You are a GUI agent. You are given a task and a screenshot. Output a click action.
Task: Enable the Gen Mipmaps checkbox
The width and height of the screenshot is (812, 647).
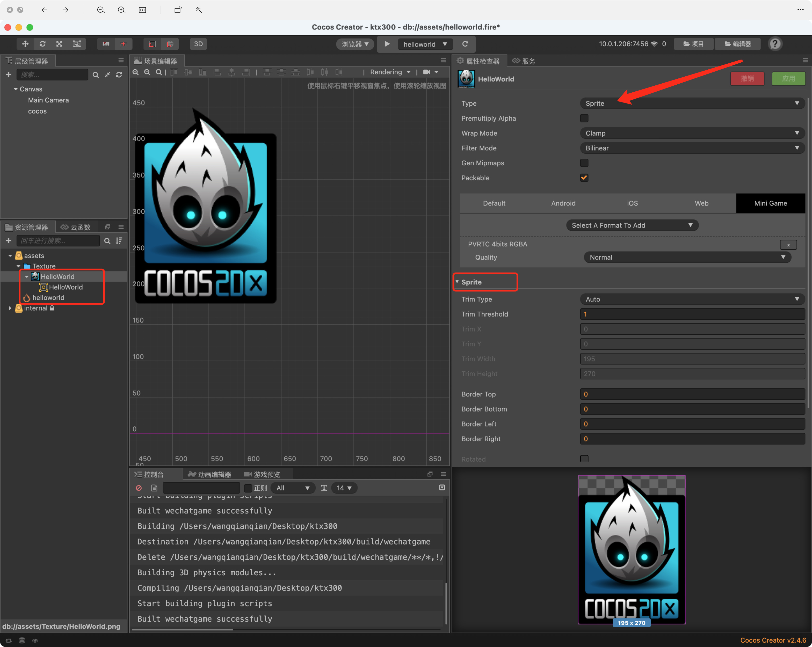[584, 163]
